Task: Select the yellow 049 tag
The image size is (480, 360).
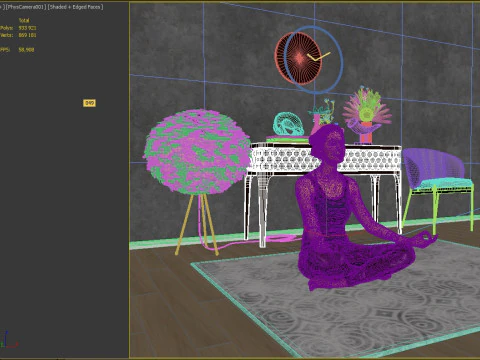Action: point(89,103)
